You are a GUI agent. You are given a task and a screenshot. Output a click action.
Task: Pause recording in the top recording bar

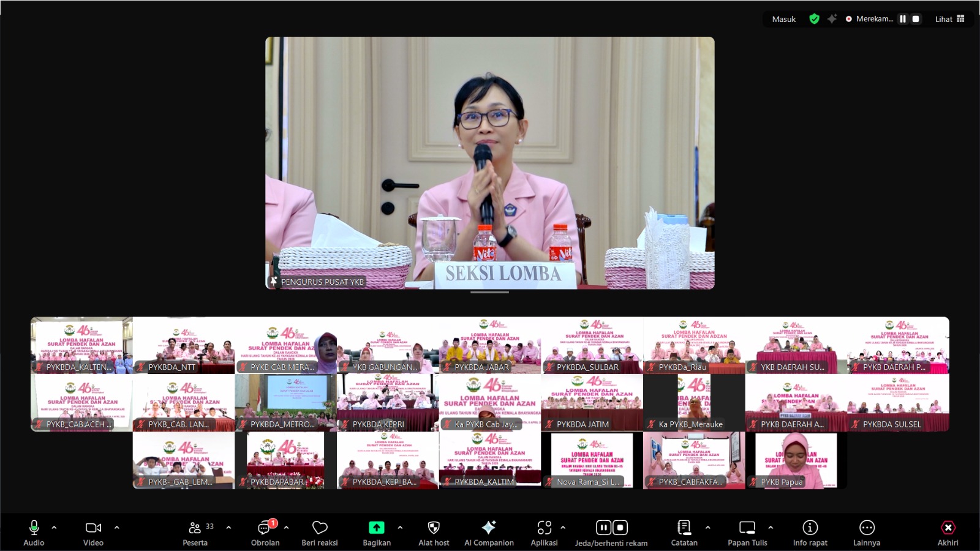[x=903, y=19]
